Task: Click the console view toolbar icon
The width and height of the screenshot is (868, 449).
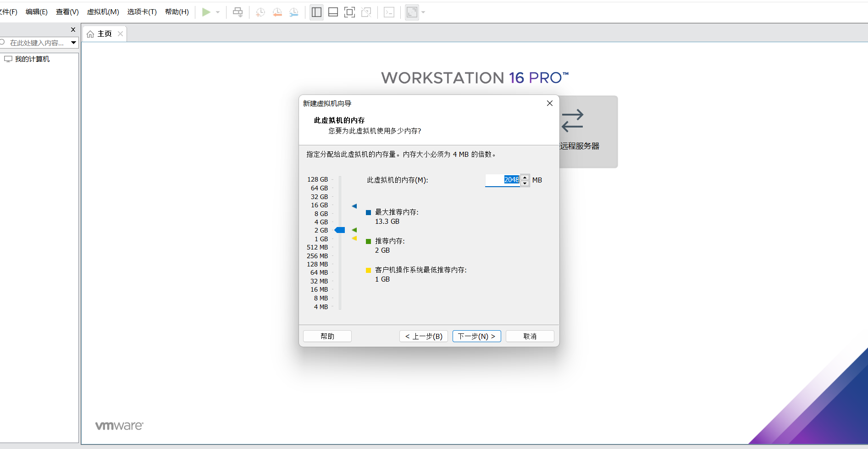Action: (389, 12)
